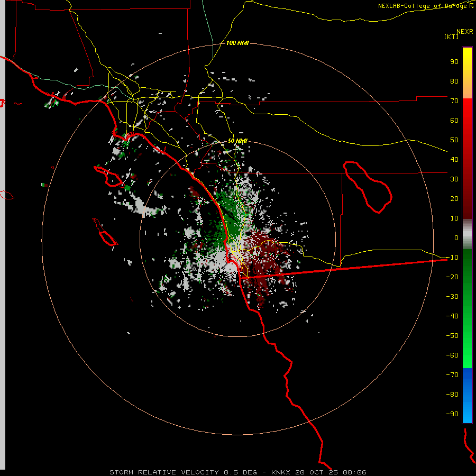Click the "[KT]" units label

(x=452, y=36)
